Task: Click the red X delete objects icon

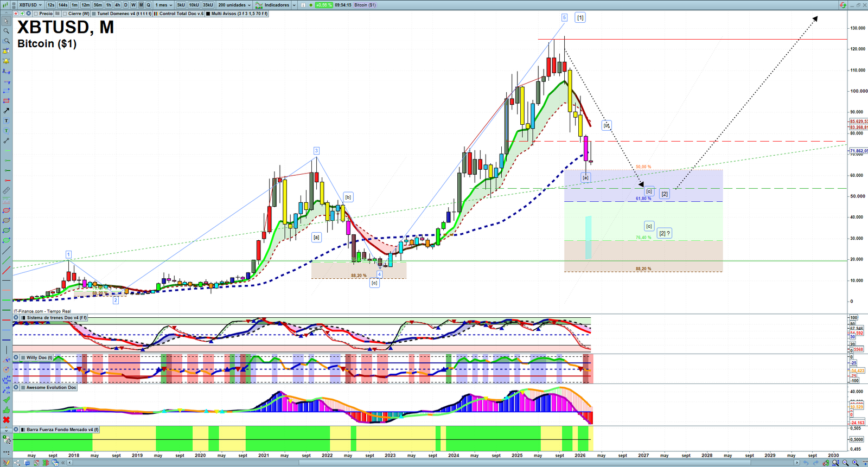Action: [7, 420]
